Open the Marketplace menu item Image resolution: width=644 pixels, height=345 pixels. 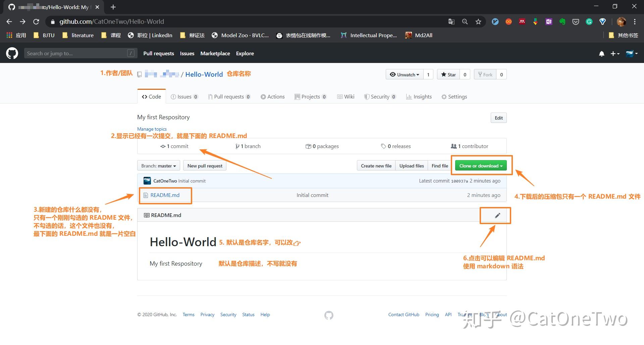click(215, 53)
